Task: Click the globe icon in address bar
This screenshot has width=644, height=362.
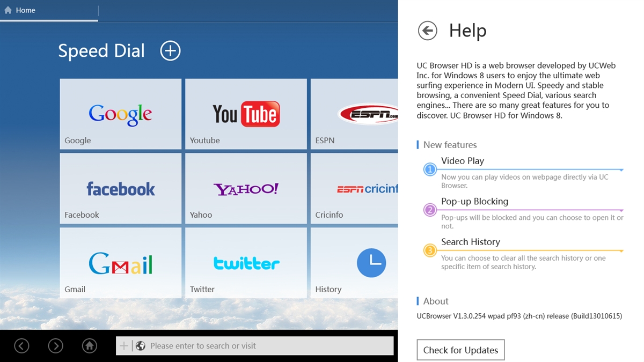Action: pyautogui.click(x=141, y=346)
